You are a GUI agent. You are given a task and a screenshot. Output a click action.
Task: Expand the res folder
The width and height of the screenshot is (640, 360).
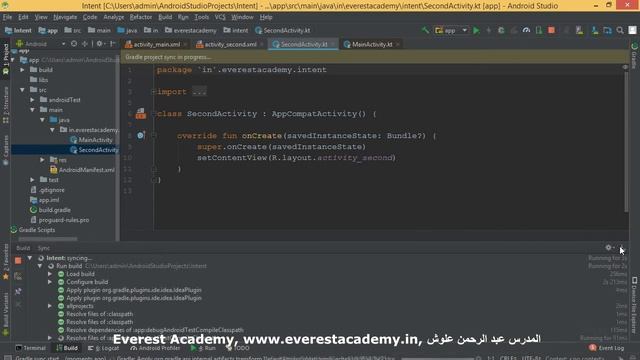click(42, 160)
